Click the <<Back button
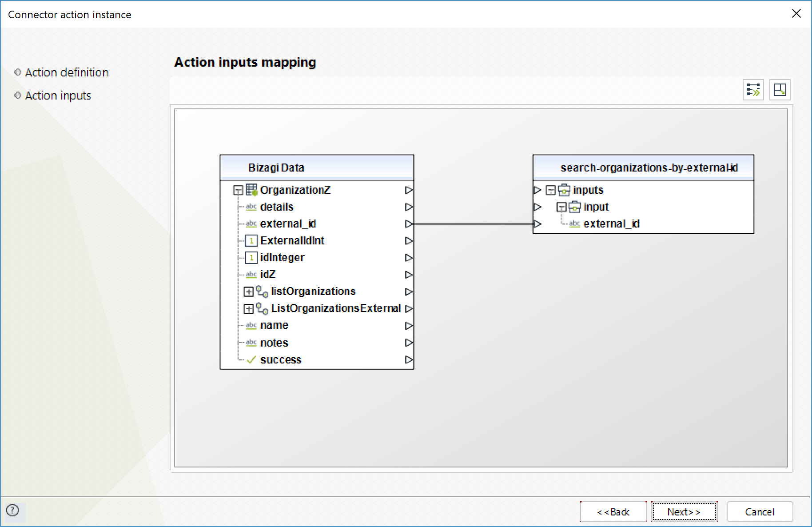This screenshot has height=527, width=812. (613, 512)
